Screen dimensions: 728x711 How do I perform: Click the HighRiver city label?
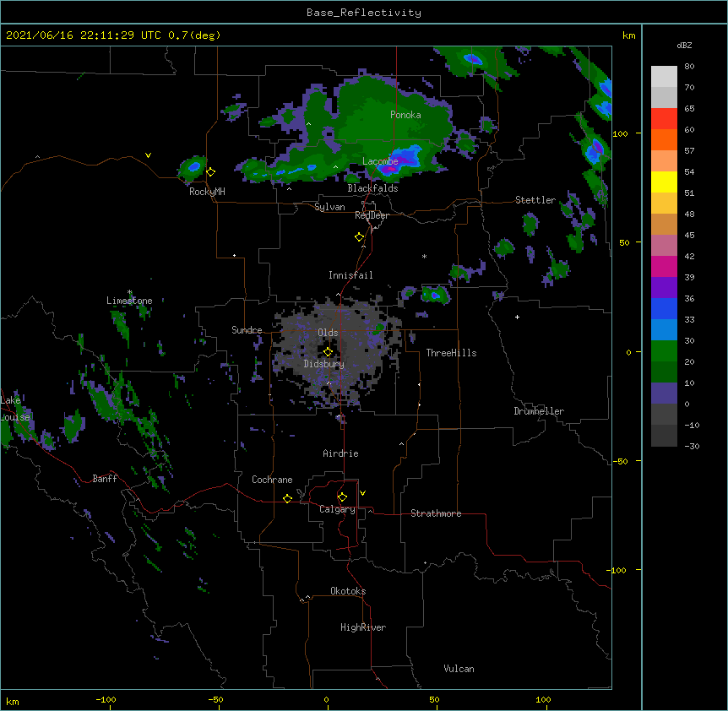click(363, 627)
